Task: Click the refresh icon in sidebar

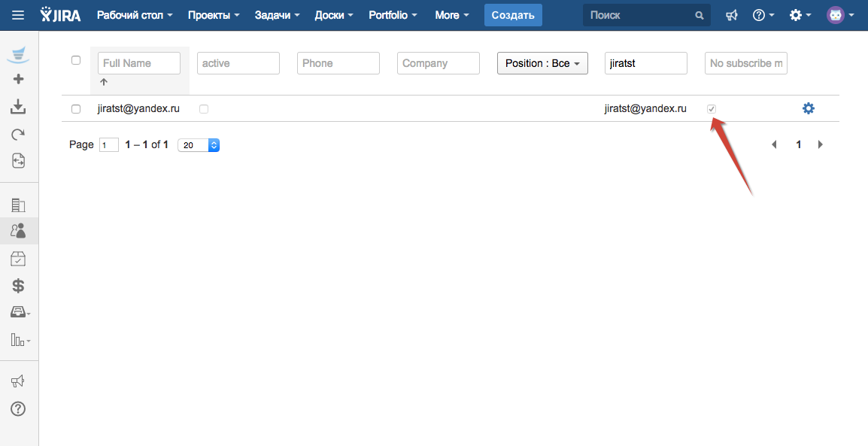Action: click(19, 135)
